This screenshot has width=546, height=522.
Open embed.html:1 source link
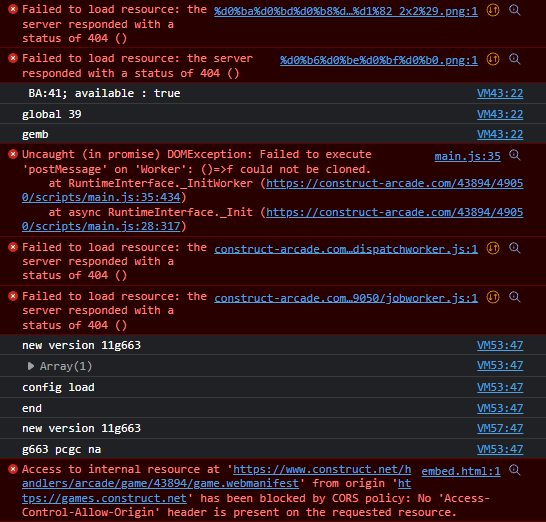coord(461,471)
